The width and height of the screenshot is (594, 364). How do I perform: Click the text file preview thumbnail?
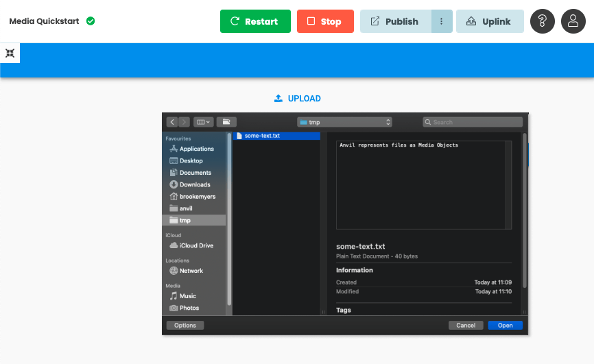424,185
